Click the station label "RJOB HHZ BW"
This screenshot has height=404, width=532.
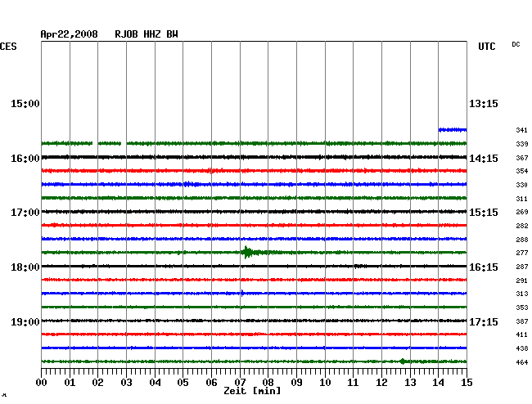(147, 34)
